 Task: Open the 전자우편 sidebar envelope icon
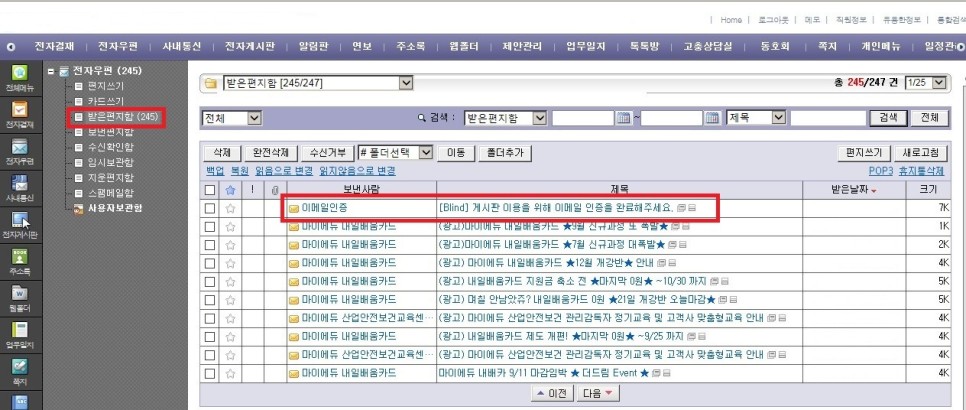[x=20, y=147]
